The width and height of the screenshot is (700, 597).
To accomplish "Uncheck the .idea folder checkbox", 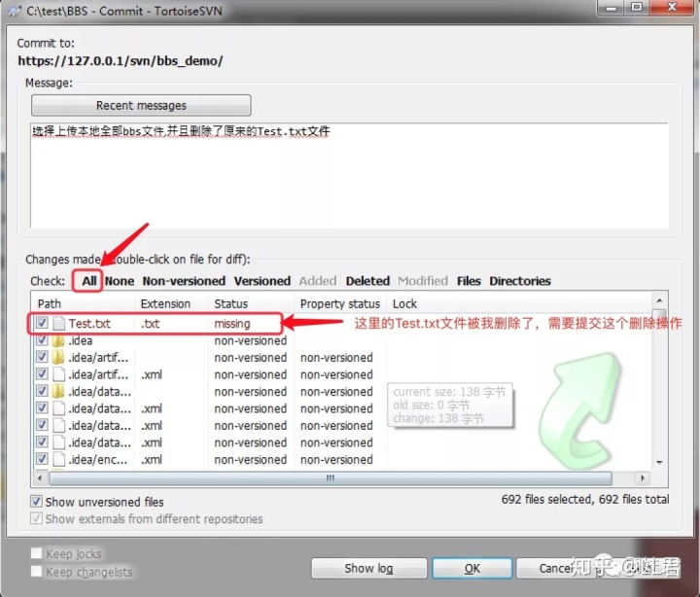I will point(42,339).
